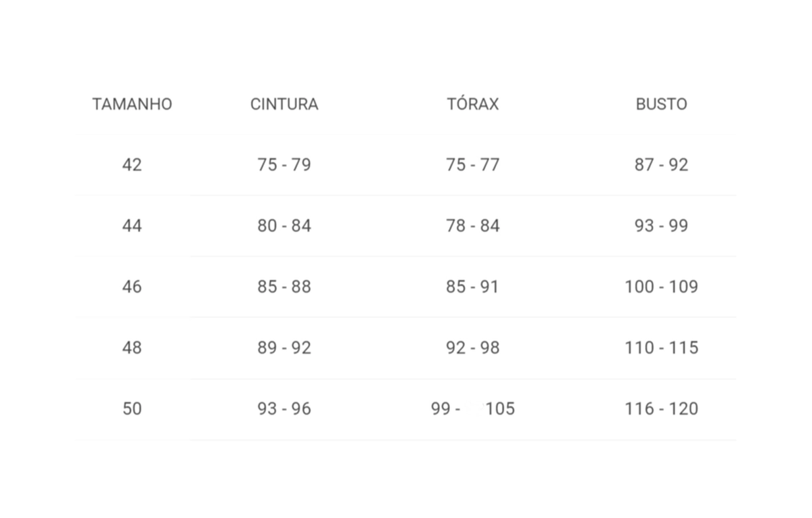Screen dimensions: 812x518
Task: Select size 48 row label
Action: [132, 348]
